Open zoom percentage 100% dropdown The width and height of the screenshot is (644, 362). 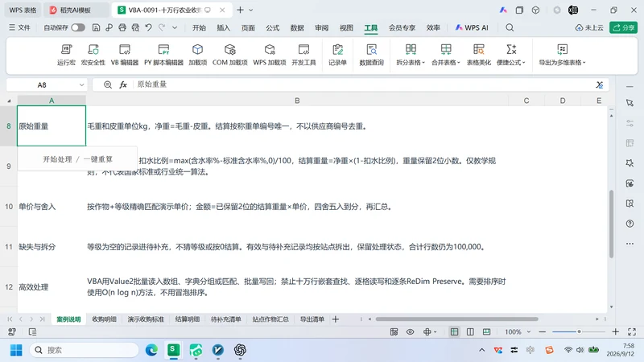coord(529,331)
